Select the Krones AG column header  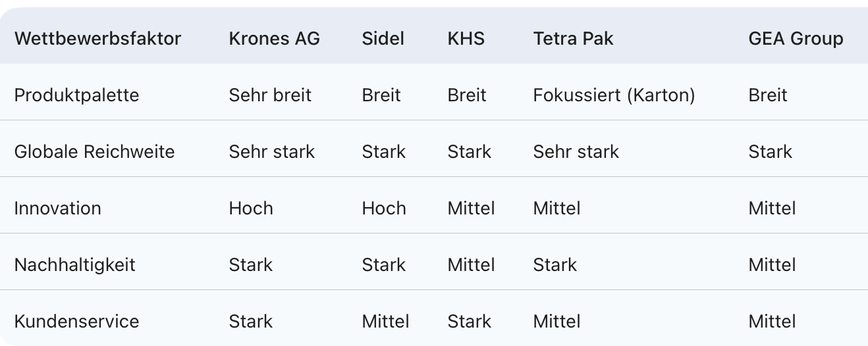274,39
